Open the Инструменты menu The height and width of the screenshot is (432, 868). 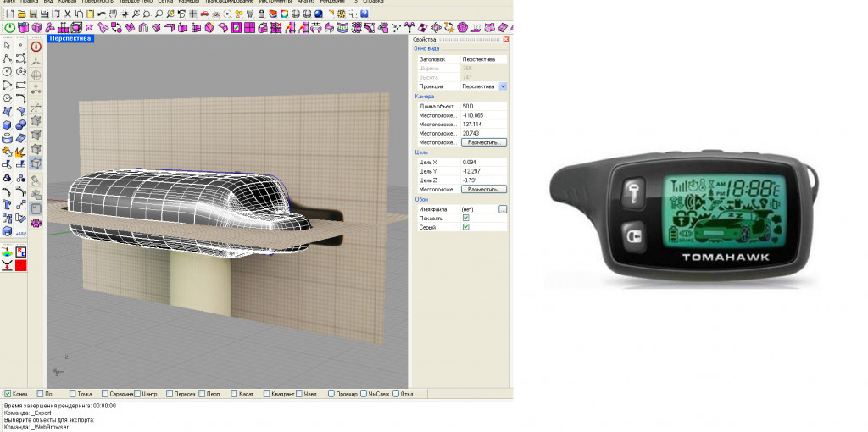point(275,2)
